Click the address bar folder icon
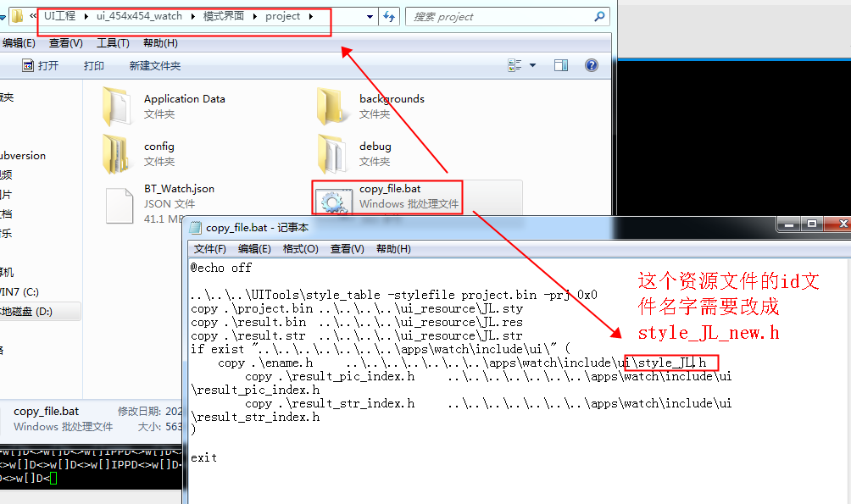 18,16
